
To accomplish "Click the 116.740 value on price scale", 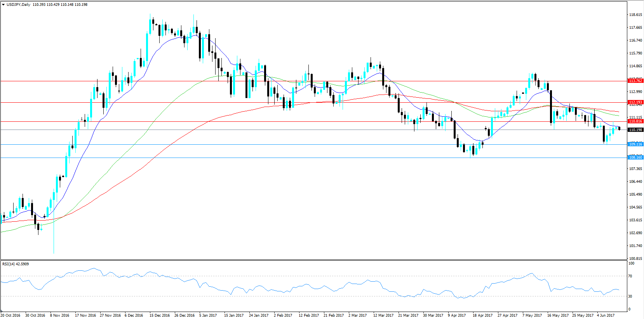I will (635, 40).
